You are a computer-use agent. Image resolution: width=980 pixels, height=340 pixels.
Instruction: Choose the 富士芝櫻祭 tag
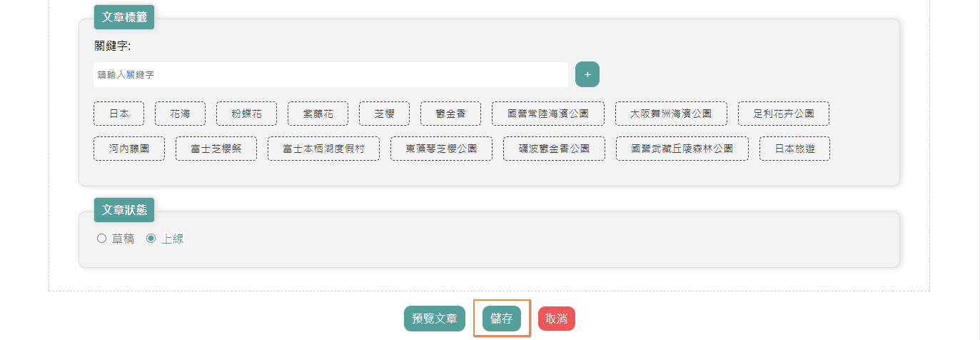click(x=216, y=149)
